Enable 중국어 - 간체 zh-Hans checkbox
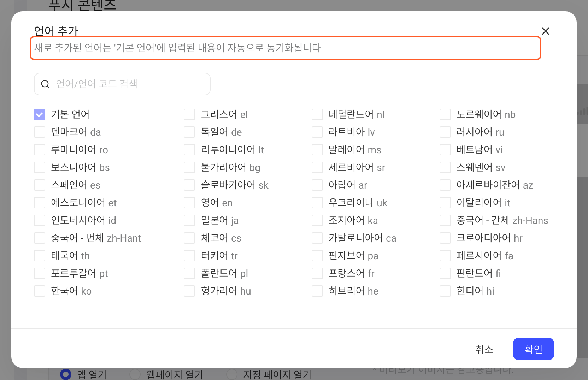The height and width of the screenshot is (380, 588). [x=445, y=220]
